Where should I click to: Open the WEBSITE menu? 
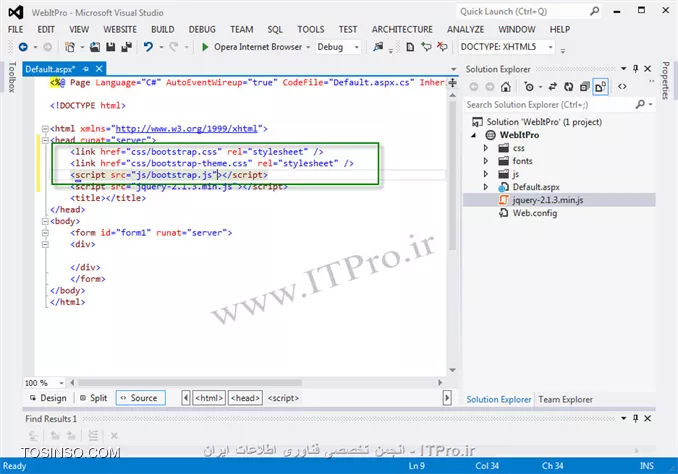point(120,29)
